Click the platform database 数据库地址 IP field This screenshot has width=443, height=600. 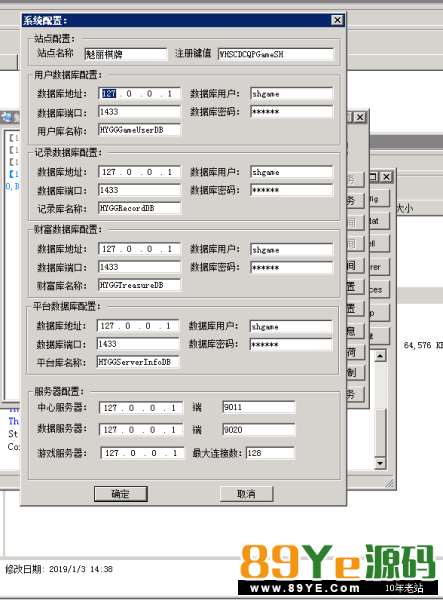[x=138, y=326]
